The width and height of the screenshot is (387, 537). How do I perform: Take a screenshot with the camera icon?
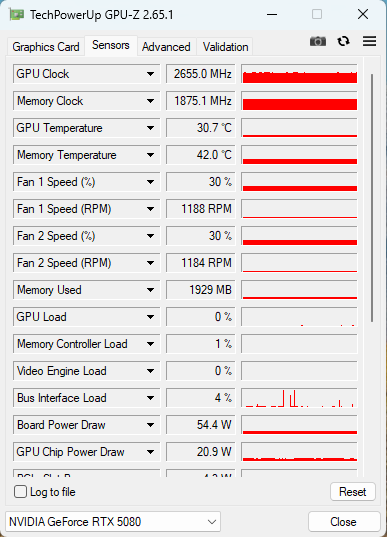(318, 41)
